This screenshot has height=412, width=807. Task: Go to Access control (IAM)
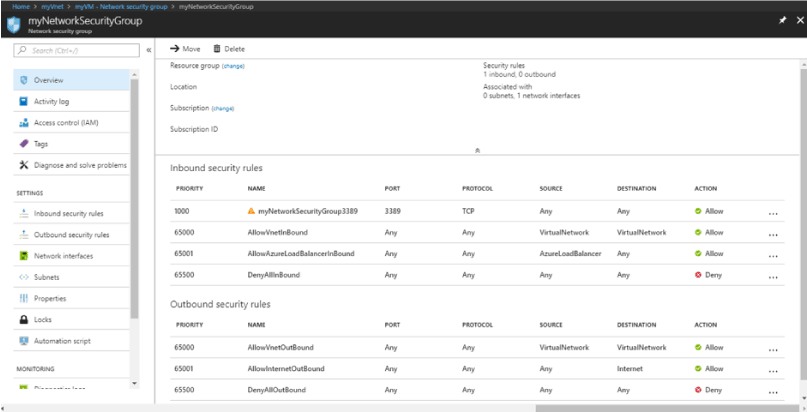[x=72, y=123]
